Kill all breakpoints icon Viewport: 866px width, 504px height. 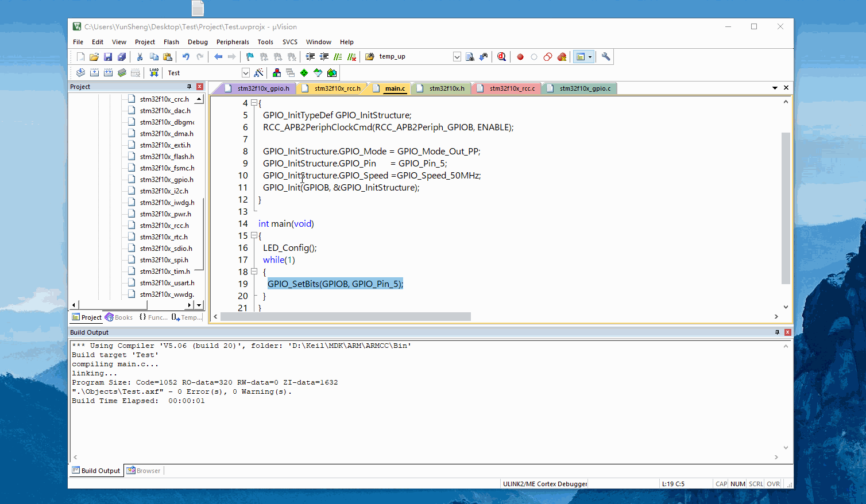pos(562,57)
